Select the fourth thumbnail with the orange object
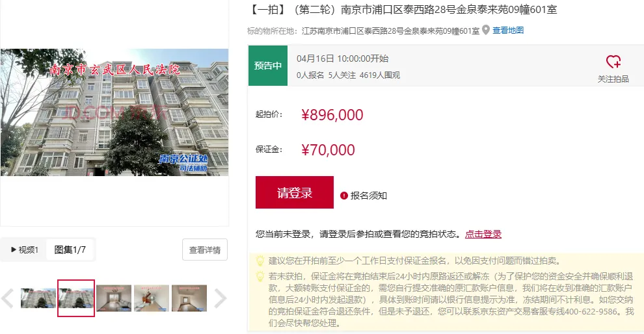Image resolution: width=644 pixels, height=334 pixels. (152, 298)
